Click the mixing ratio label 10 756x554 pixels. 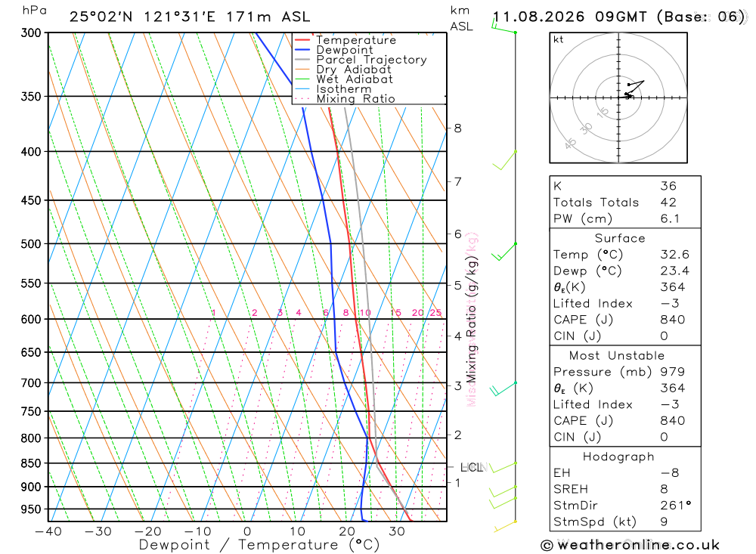tap(365, 313)
